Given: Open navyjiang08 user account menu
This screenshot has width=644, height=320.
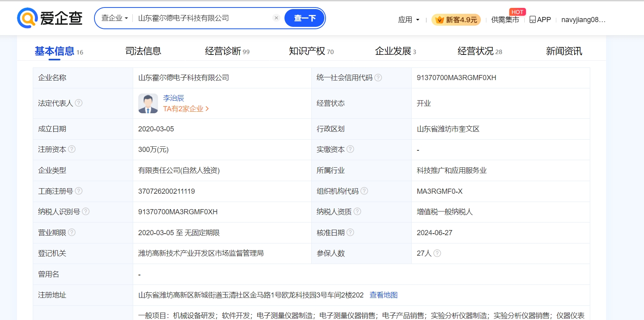Looking at the screenshot, I should tap(583, 20).
